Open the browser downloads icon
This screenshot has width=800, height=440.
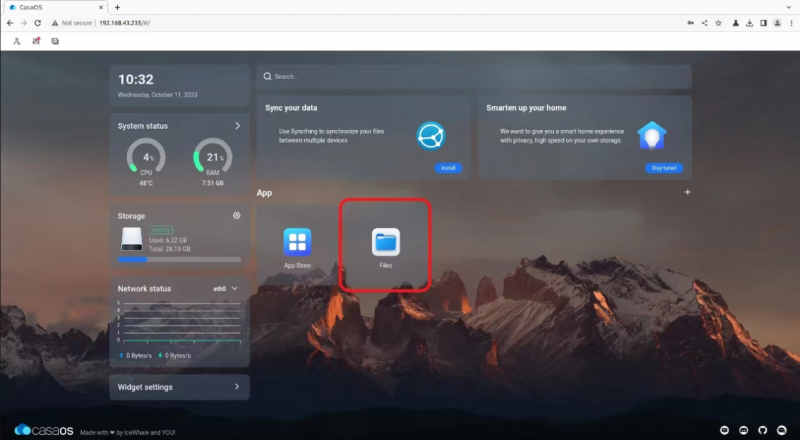pyautogui.click(x=749, y=22)
